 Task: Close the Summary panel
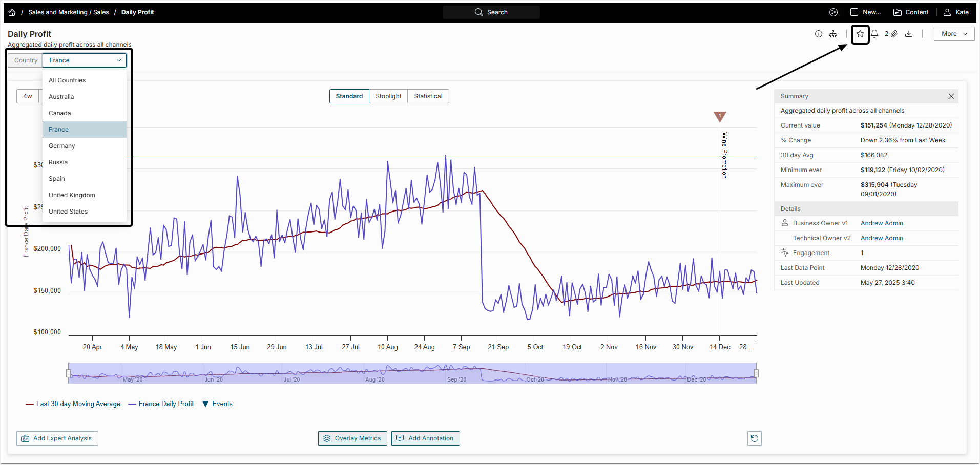(951, 96)
